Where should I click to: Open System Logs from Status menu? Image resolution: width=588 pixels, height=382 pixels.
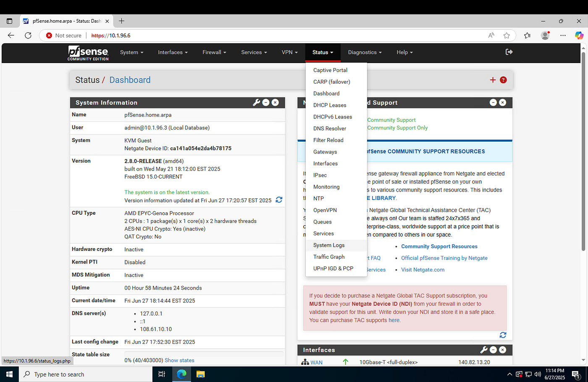tap(336, 245)
